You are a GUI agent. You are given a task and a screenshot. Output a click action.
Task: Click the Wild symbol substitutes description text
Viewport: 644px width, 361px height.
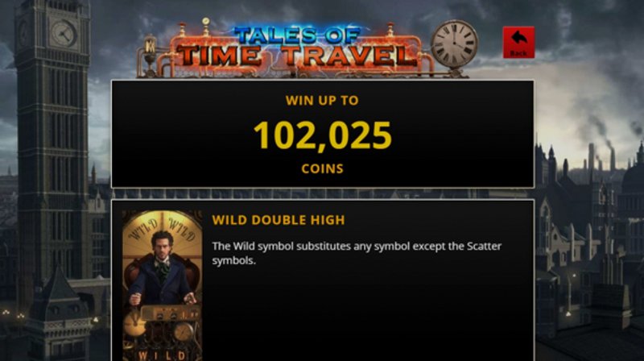(x=357, y=253)
